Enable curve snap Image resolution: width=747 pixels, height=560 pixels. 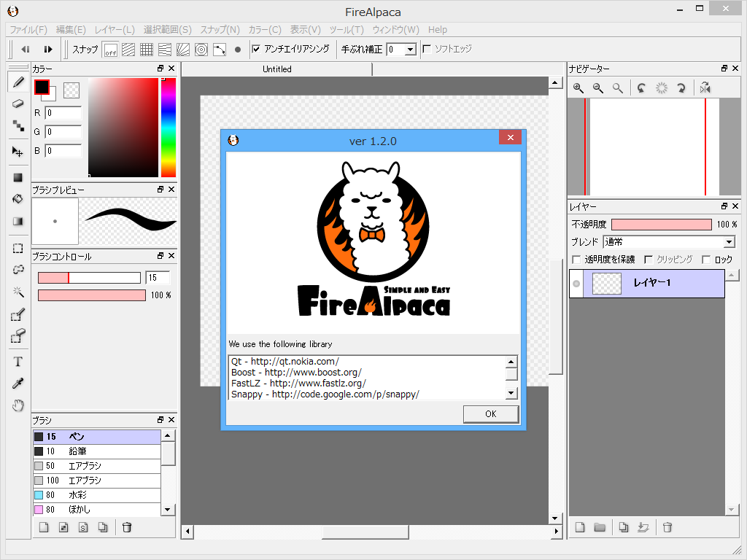coord(219,50)
